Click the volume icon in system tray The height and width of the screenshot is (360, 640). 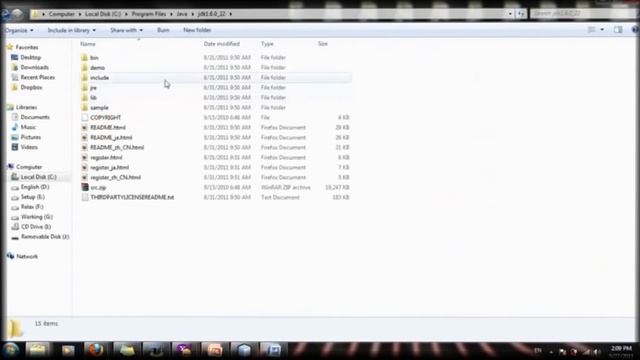(597, 351)
